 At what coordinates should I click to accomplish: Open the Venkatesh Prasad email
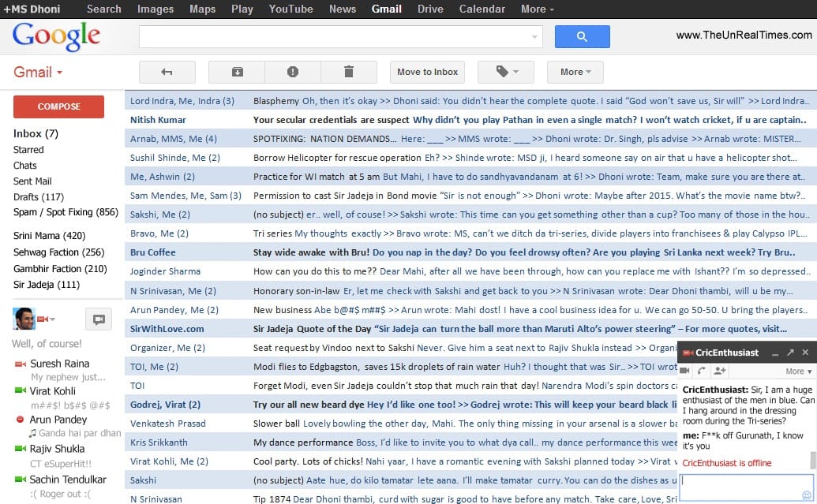pyautogui.click(x=401, y=424)
